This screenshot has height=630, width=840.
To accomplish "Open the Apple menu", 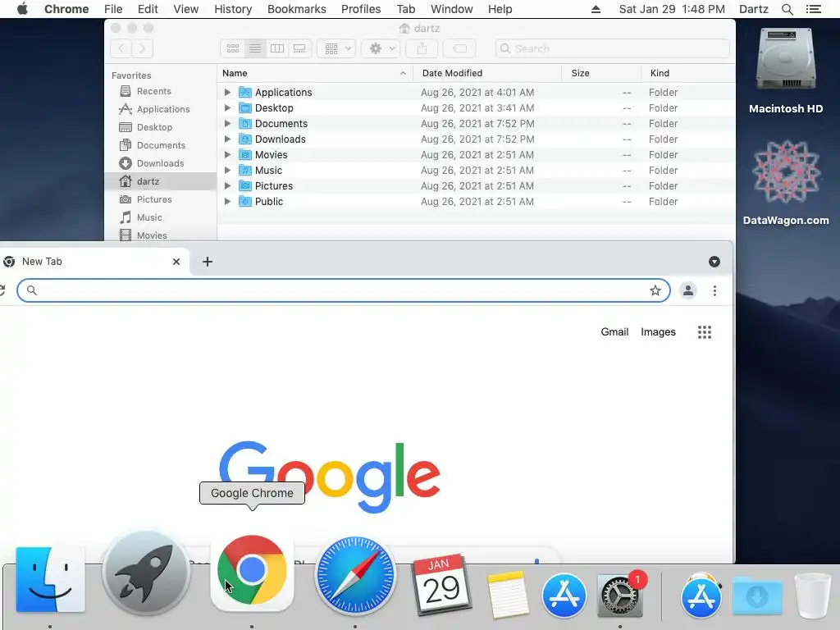I will pos(22,9).
